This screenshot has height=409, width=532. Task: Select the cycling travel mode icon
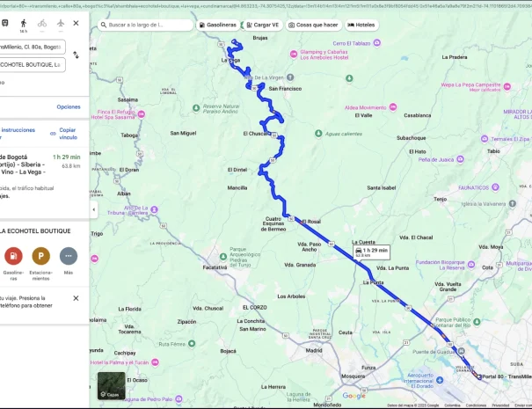tap(42, 23)
